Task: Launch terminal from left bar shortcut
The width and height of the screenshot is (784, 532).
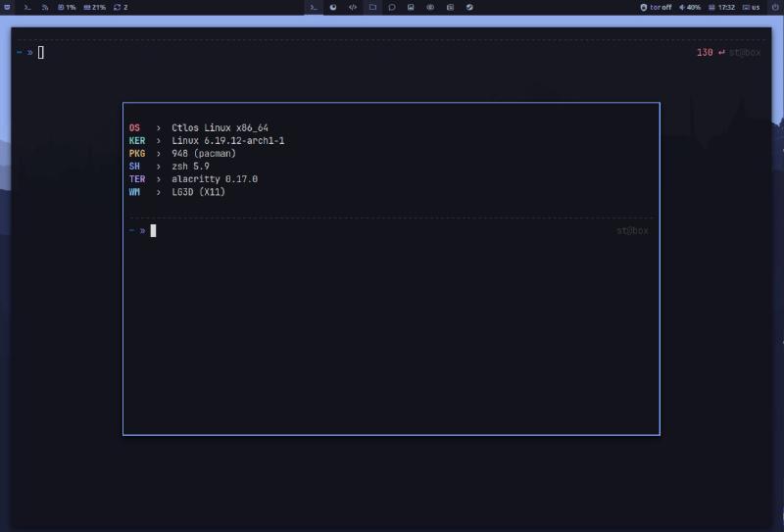Action: click(27, 7)
